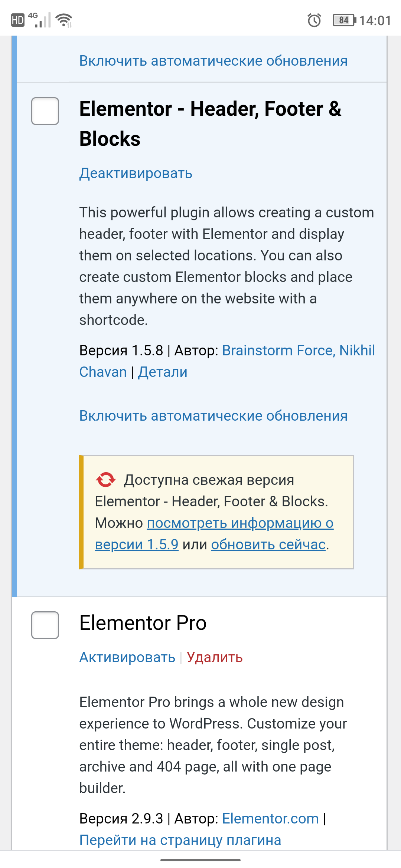Open Перейти на страницу плагина link

point(180,840)
